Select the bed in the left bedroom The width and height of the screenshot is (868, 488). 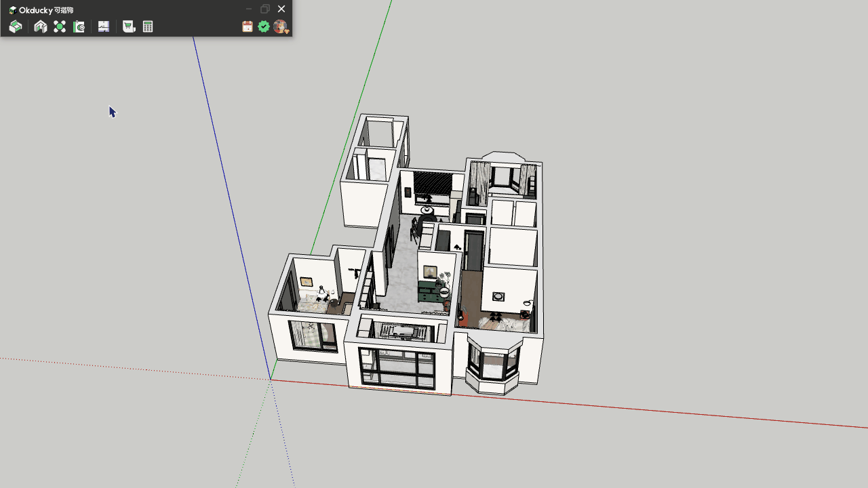(x=313, y=304)
